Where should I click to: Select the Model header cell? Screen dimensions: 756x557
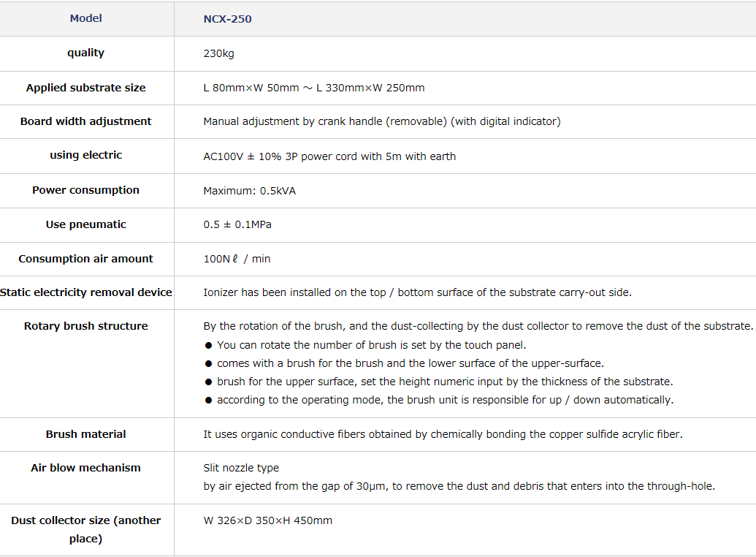click(85, 18)
